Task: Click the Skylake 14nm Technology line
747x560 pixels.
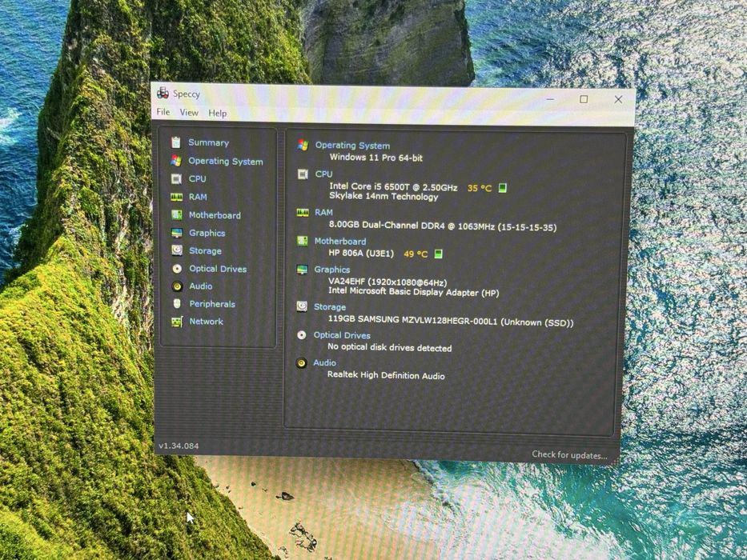Action: pyautogui.click(x=384, y=197)
